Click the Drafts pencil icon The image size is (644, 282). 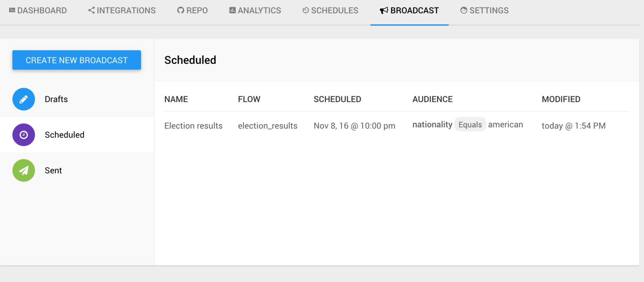tap(24, 99)
